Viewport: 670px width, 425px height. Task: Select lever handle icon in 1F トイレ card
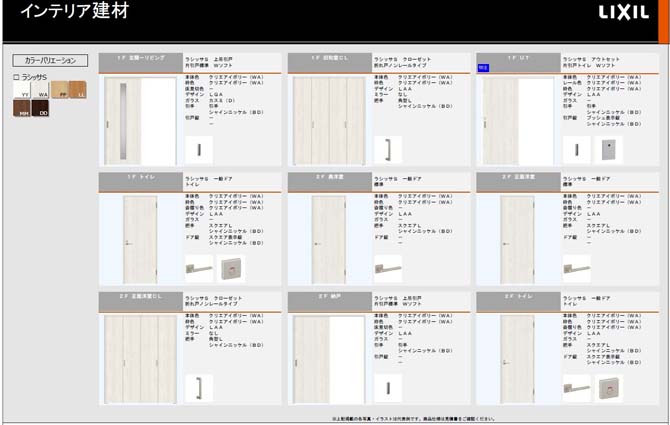click(199, 269)
